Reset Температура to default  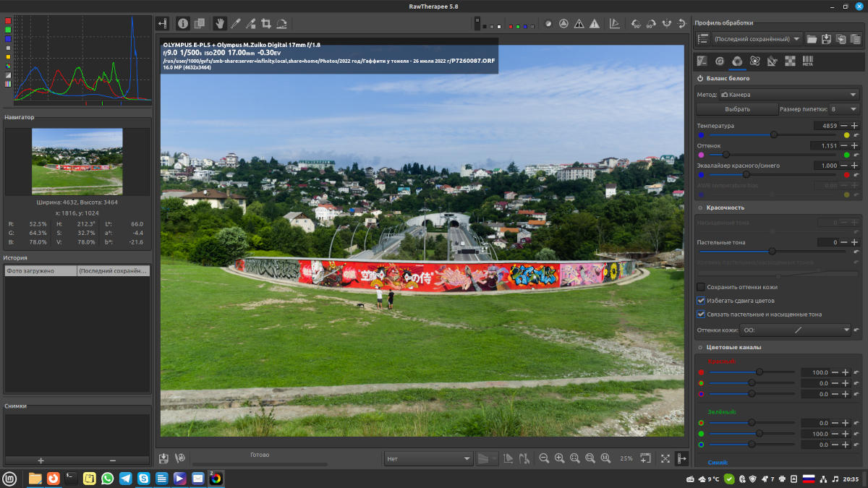[x=856, y=135]
